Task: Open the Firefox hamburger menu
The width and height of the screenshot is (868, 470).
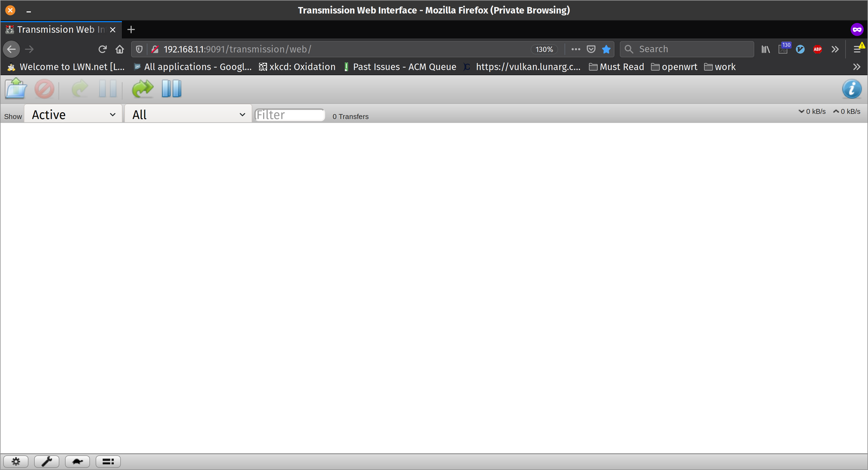Action: [857, 49]
